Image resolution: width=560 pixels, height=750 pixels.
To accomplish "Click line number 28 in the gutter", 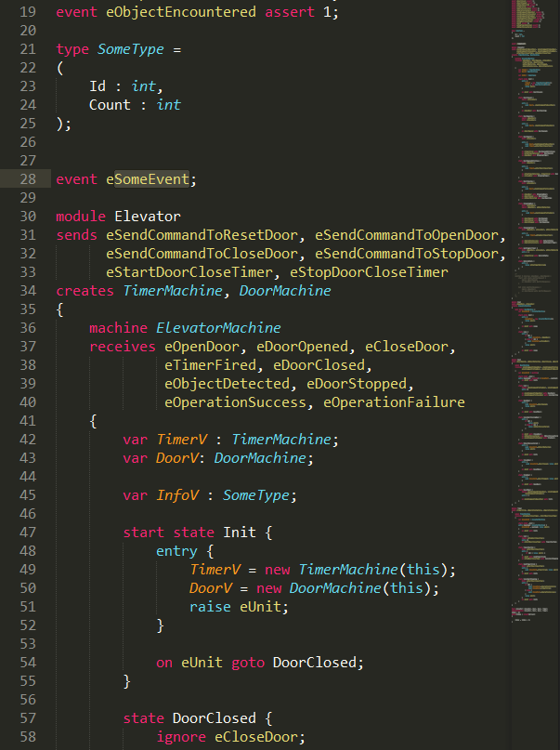I will coord(27,179).
